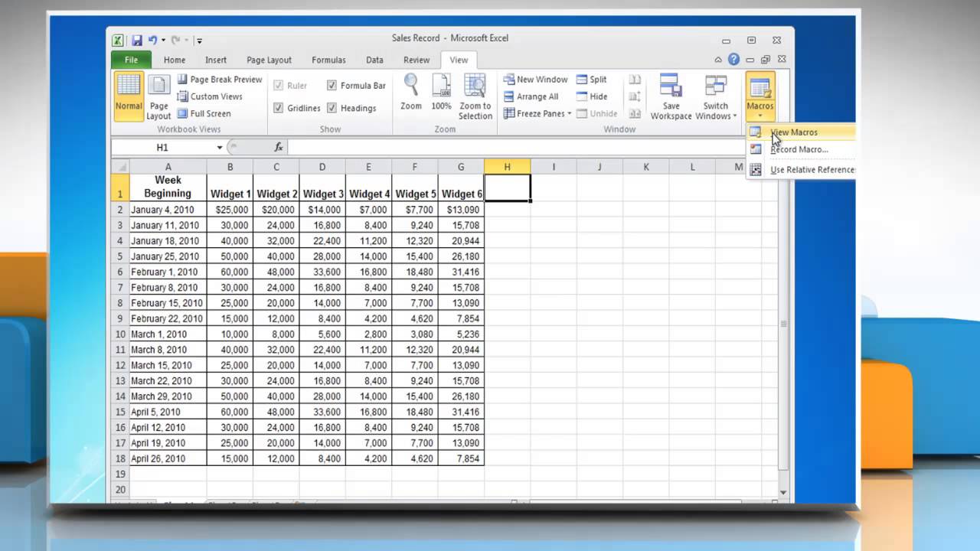Click the Insert Function fx icon
Viewport: 980px width, 551px height.
pos(279,147)
